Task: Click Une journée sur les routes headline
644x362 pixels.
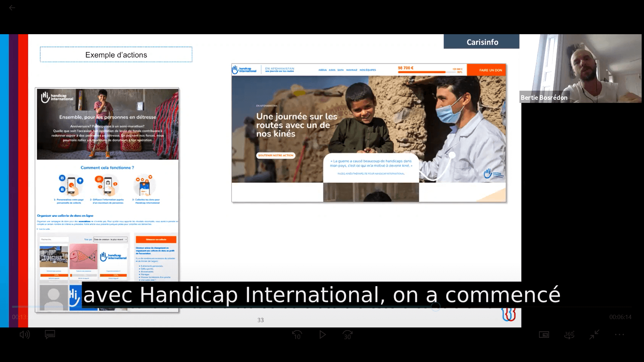Action: click(297, 125)
